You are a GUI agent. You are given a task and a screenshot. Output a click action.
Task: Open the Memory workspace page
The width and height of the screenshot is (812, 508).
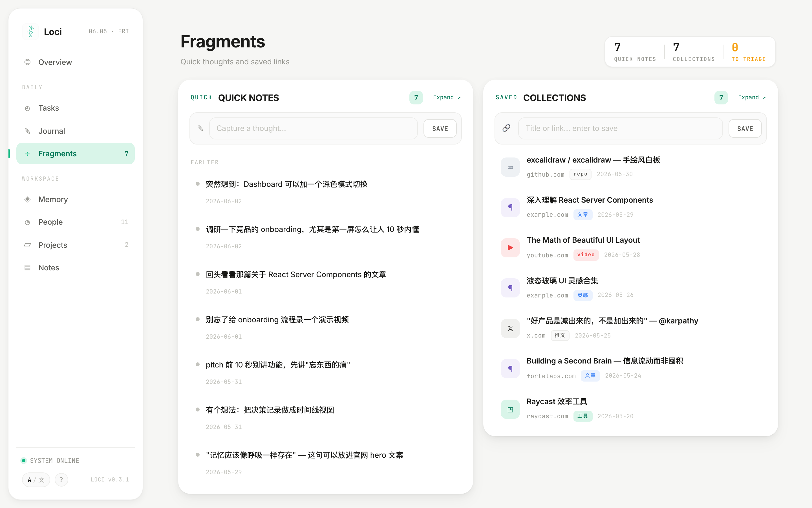[x=76, y=199]
